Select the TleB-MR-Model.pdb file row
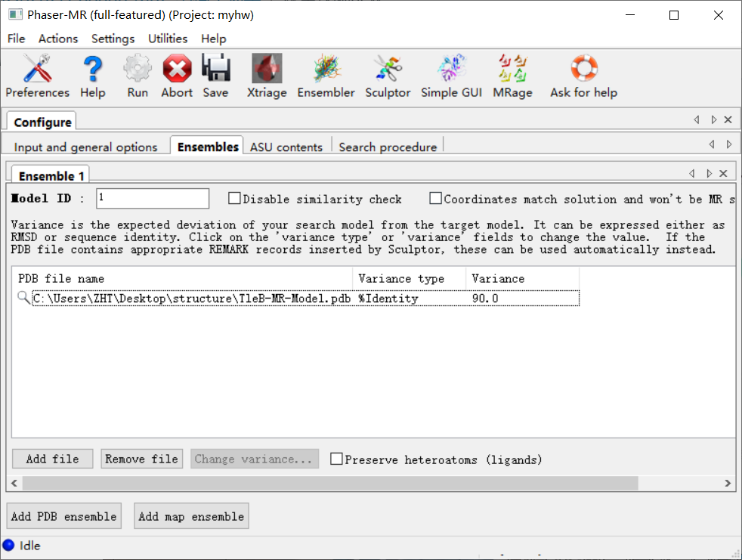This screenshot has width=742, height=560. 305,299
